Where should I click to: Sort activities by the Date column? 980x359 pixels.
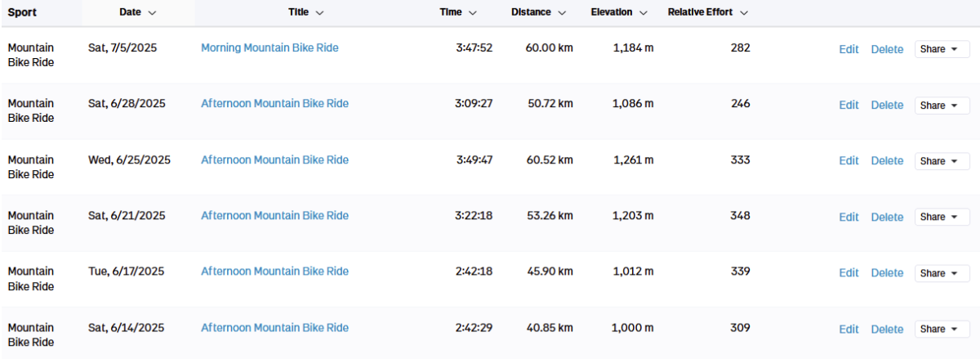(x=138, y=12)
